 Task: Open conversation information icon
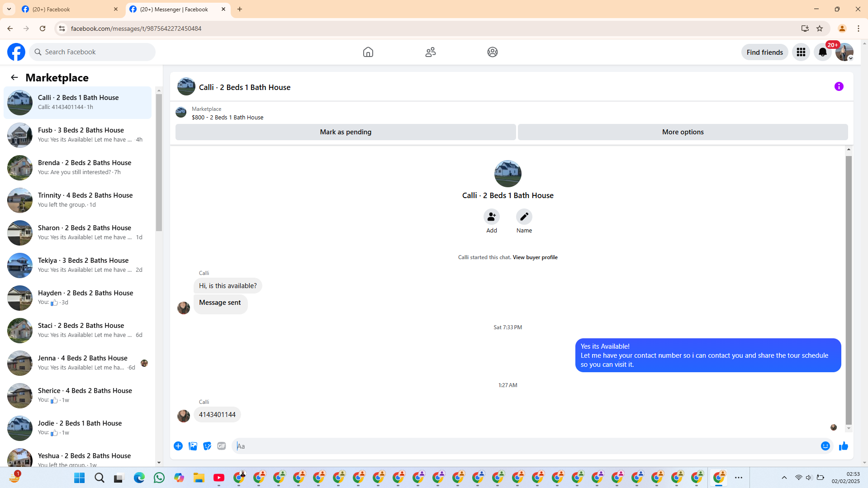[839, 86]
